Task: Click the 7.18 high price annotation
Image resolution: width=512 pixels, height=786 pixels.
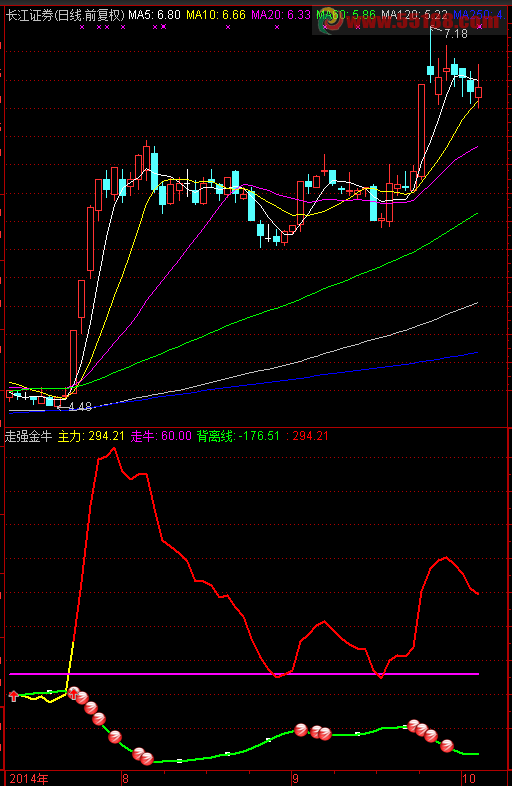Action: tap(456, 34)
